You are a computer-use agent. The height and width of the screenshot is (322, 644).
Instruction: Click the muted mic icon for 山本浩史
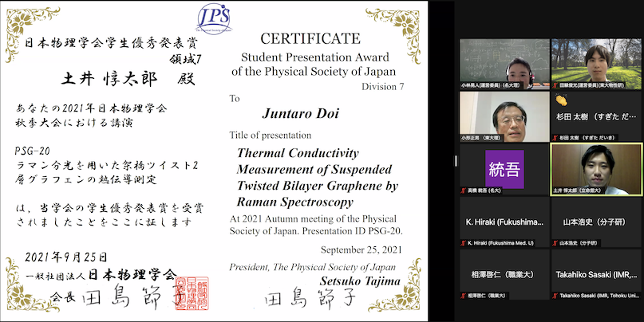click(x=555, y=243)
